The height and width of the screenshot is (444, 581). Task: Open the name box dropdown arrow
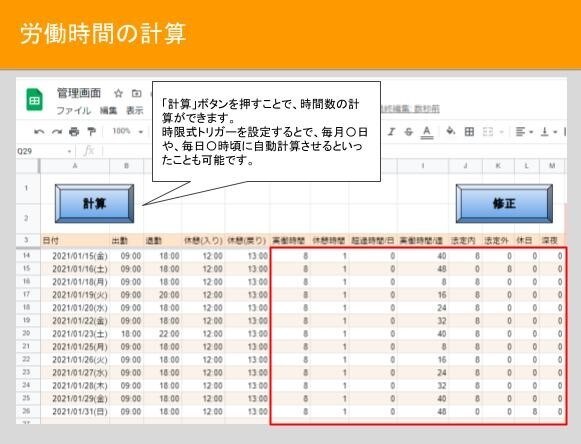point(69,152)
